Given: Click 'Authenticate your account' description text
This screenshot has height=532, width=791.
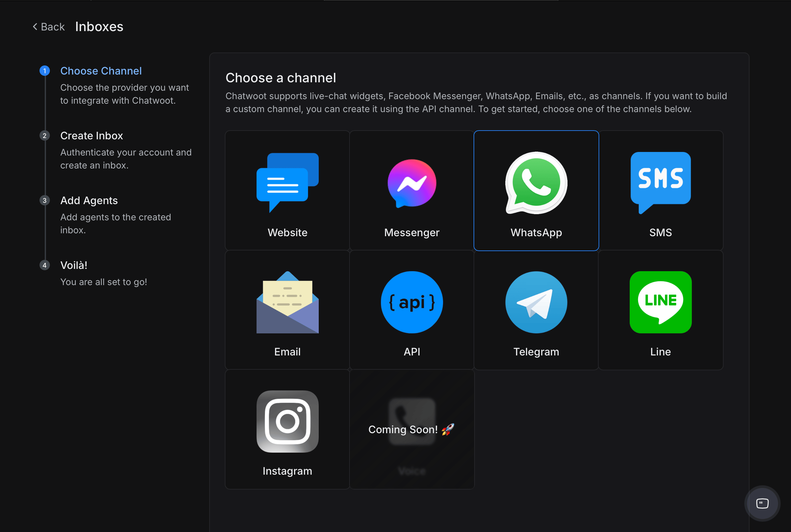Looking at the screenshot, I should click(x=126, y=158).
